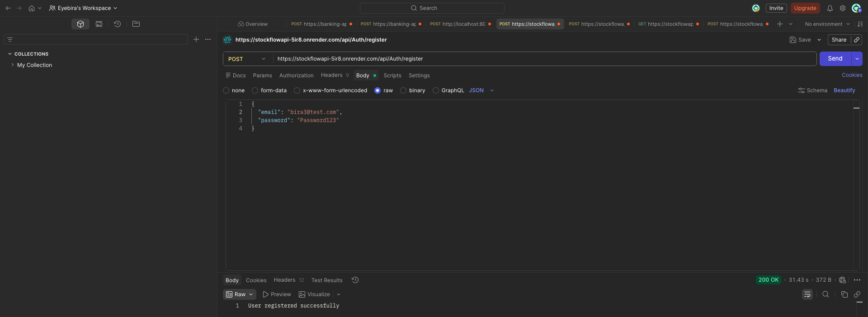Open the home icon dropdown chevron
The image size is (868, 317).
click(40, 8)
